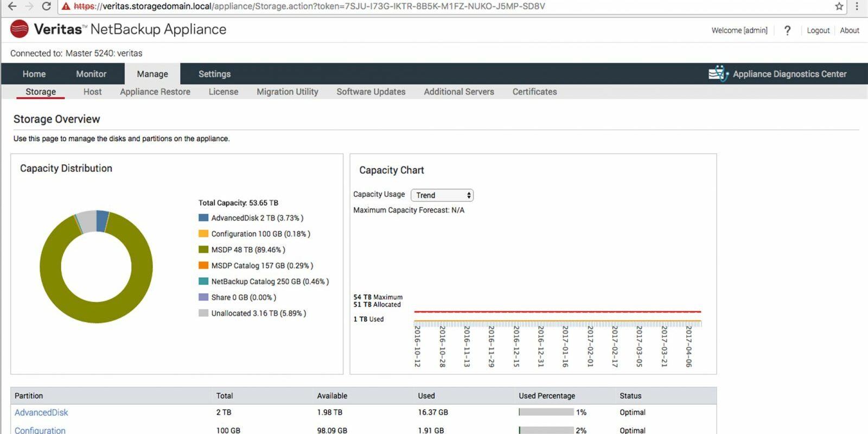Click the 2017-04-06 date axis label
Viewport: 868px width, 434px height.
pos(688,346)
